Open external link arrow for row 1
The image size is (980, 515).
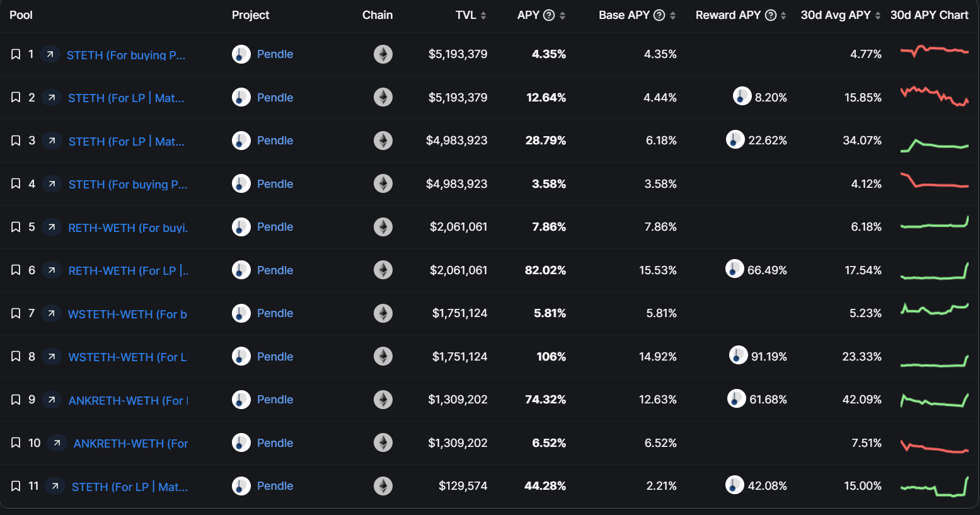tap(50, 54)
